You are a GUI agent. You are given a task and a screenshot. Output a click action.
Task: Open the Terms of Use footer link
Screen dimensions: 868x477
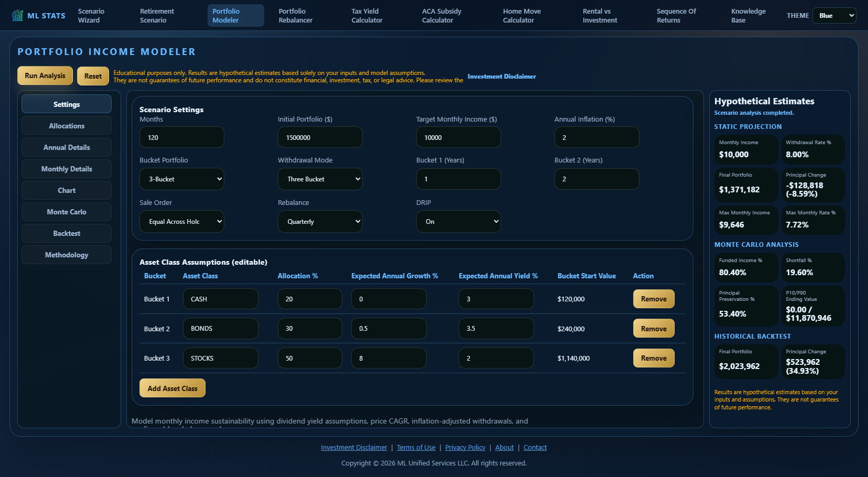click(x=416, y=448)
